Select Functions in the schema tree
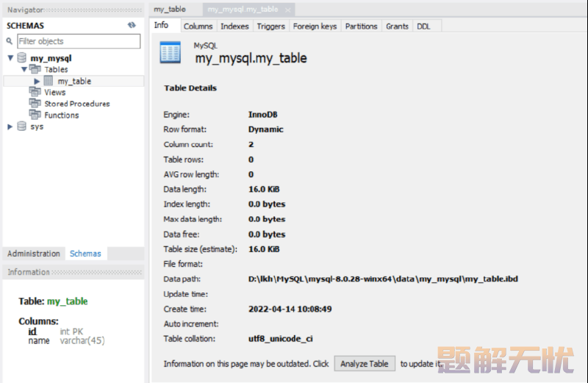The width and height of the screenshot is (588, 383). pos(62,115)
